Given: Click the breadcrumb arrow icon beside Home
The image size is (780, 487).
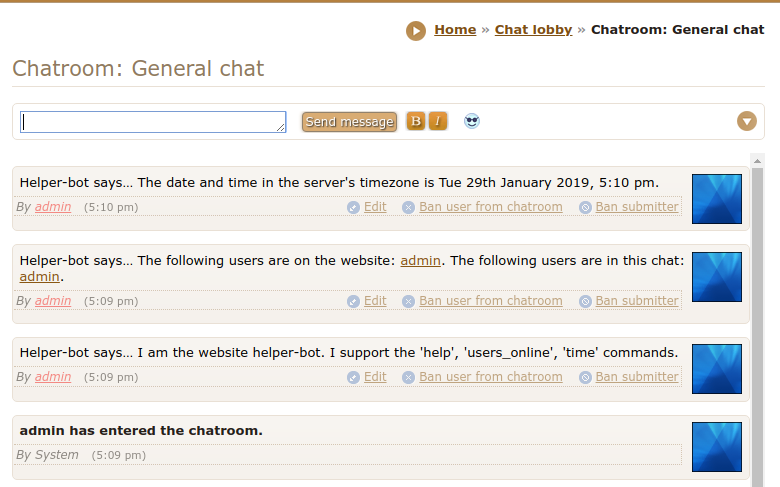Looking at the screenshot, I should pyautogui.click(x=416, y=31).
